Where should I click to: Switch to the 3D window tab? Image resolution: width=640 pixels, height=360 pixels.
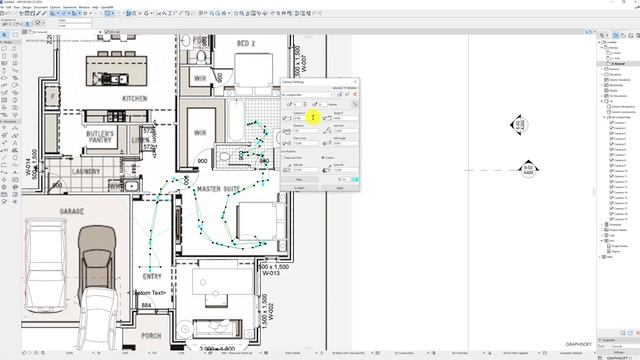coord(112,32)
